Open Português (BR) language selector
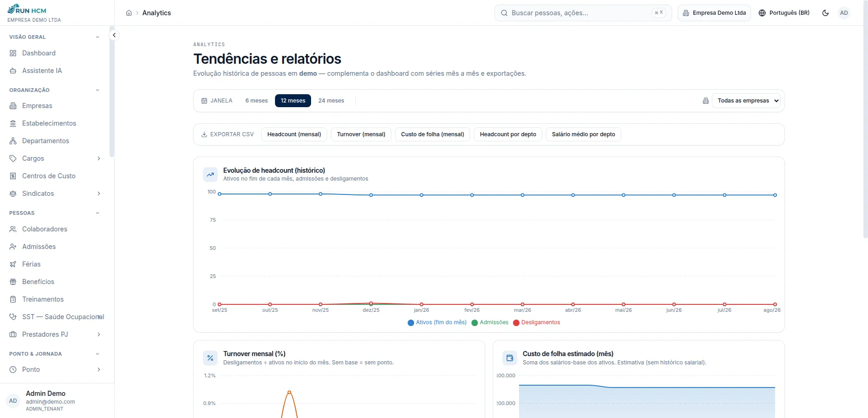Viewport: 868px width, 418px height. [x=784, y=13]
